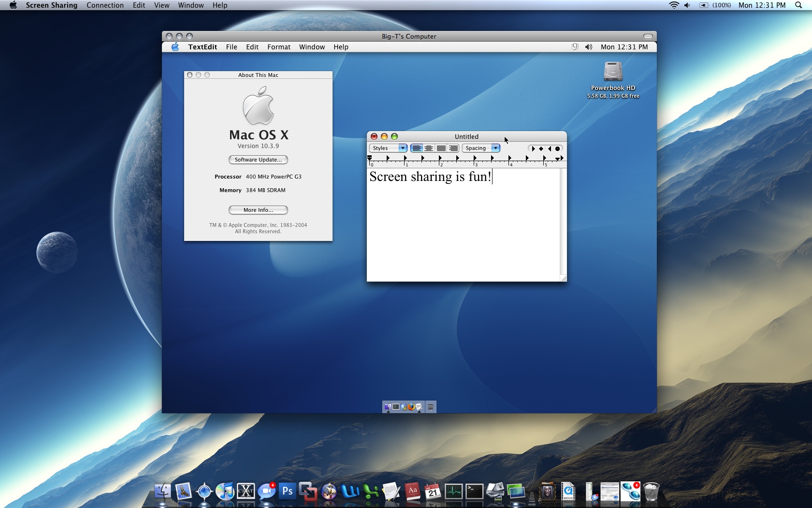Launch Microsoft Word from the dock

pyautogui.click(x=350, y=492)
